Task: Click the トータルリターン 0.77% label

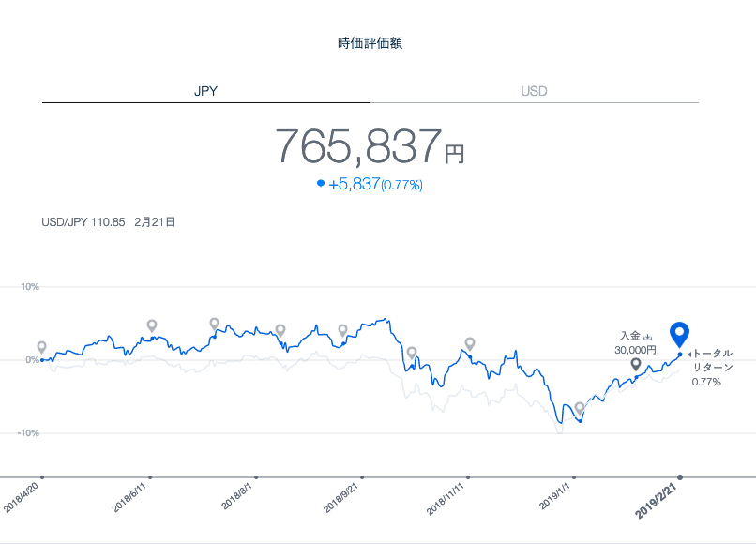Action: point(710,368)
